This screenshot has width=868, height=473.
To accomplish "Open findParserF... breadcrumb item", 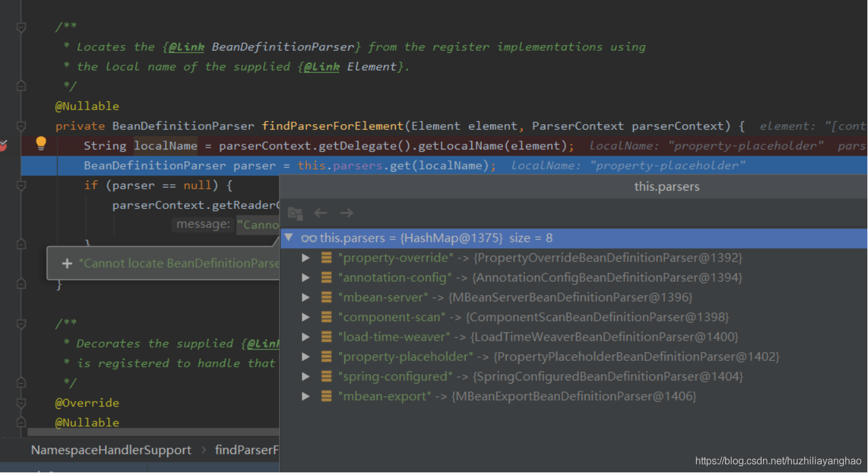I will coord(247,450).
